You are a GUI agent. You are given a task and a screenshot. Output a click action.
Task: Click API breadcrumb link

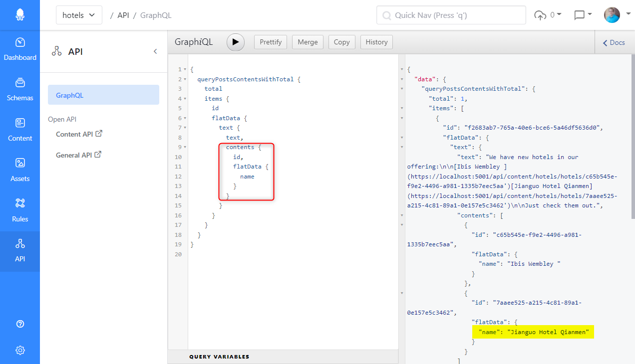(x=123, y=15)
